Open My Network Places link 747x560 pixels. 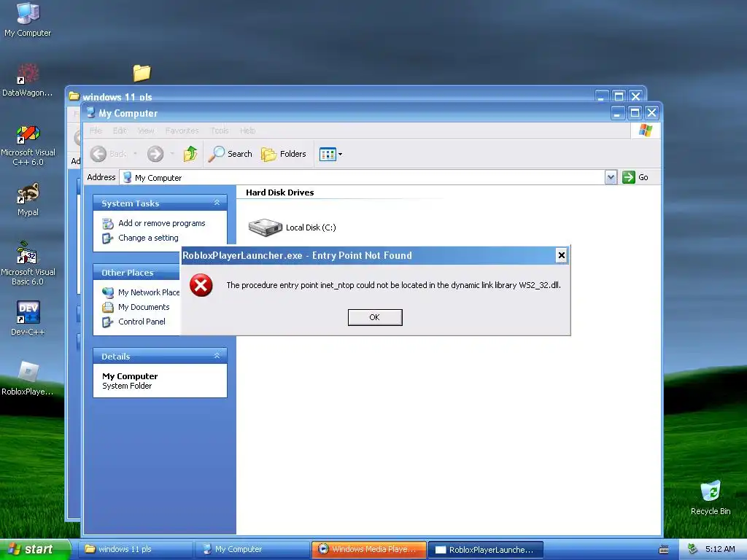[149, 292]
